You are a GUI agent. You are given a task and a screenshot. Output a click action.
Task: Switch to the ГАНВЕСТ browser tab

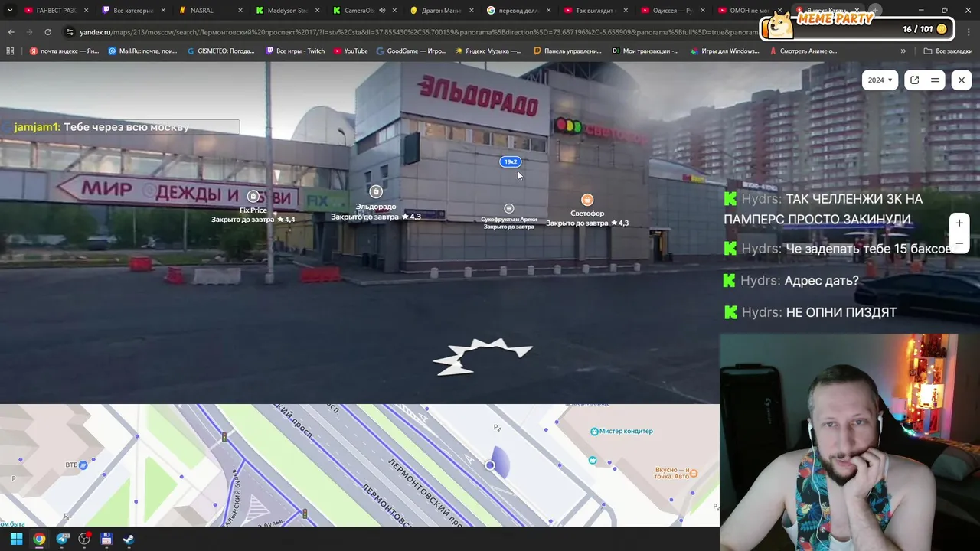coord(57,11)
